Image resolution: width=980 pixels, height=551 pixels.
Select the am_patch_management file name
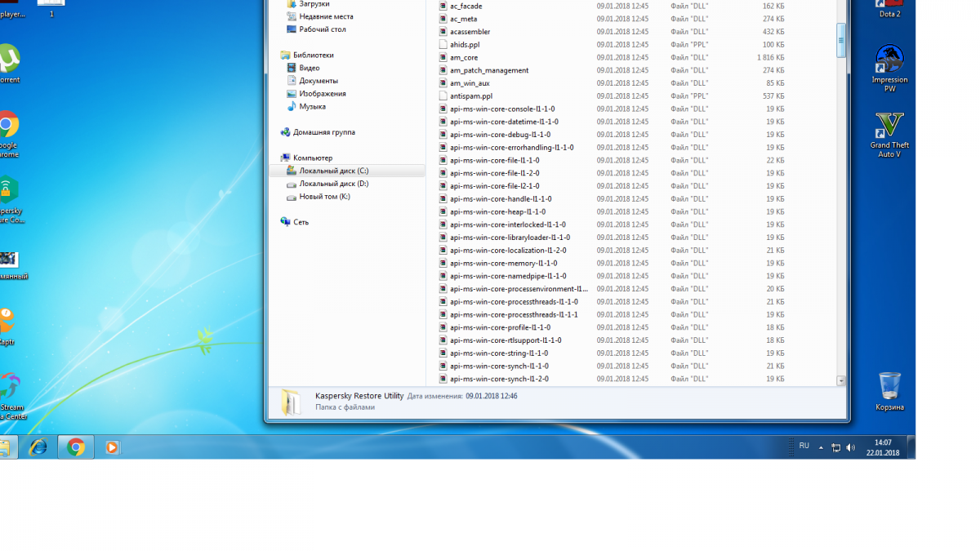pos(489,70)
